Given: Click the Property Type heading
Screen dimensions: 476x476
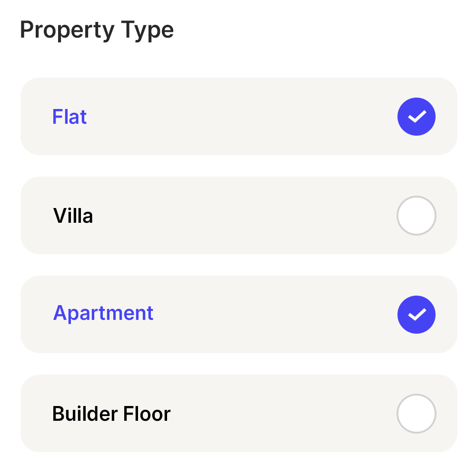Looking at the screenshot, I should pyautogui.click(x=97, y=30).
